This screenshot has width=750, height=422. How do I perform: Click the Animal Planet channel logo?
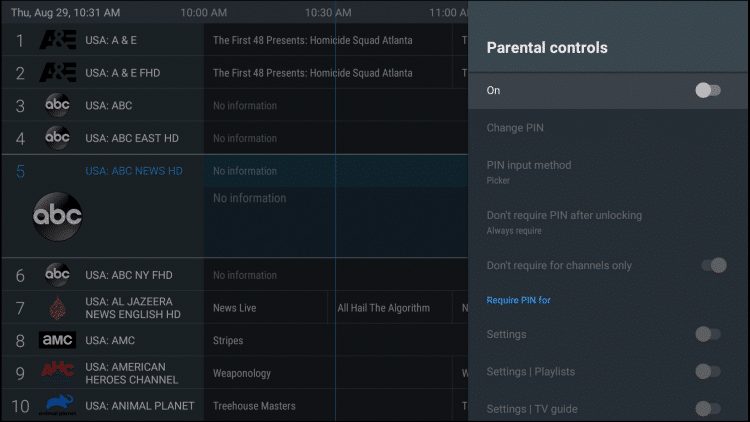57,405
